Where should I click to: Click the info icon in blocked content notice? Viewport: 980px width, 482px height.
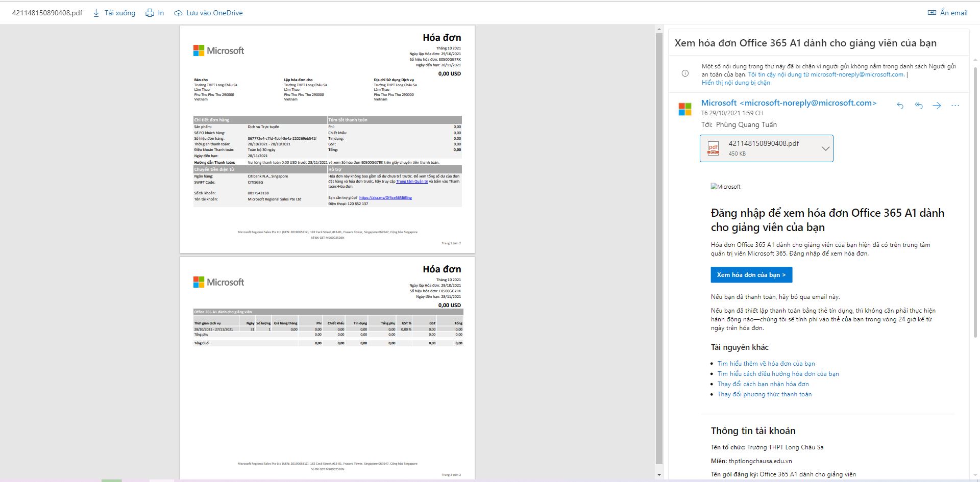pos(685,73)
